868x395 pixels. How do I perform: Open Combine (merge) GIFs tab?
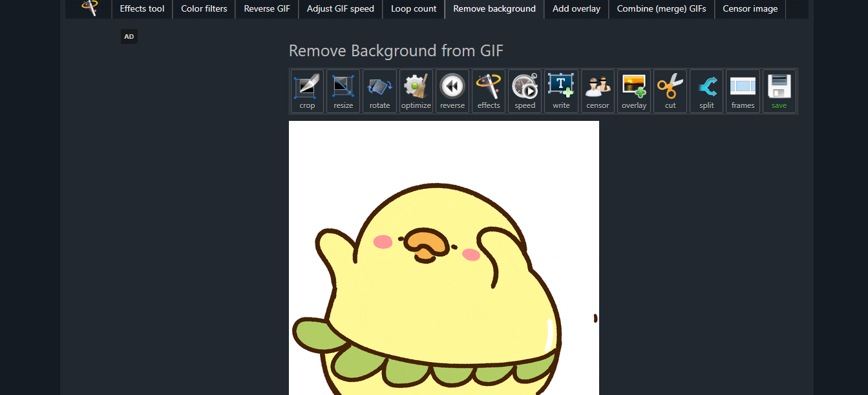[x=661, y=9]
